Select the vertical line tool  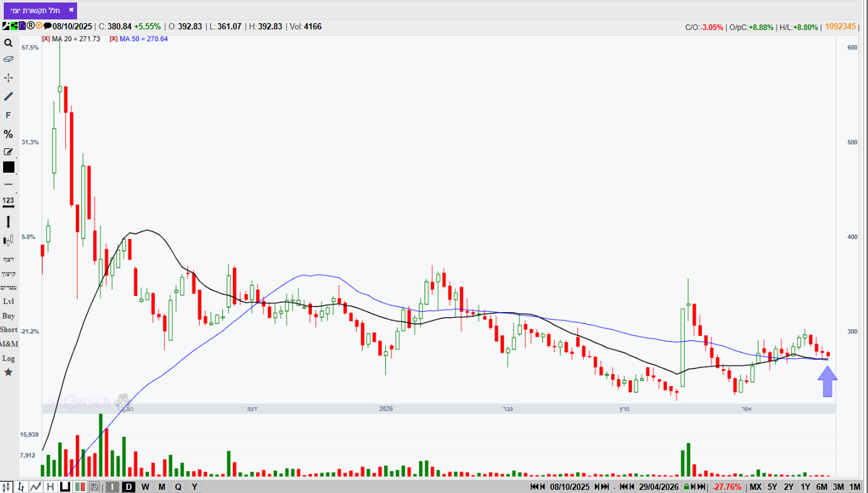pyautogui.click(x=8, y=221)
